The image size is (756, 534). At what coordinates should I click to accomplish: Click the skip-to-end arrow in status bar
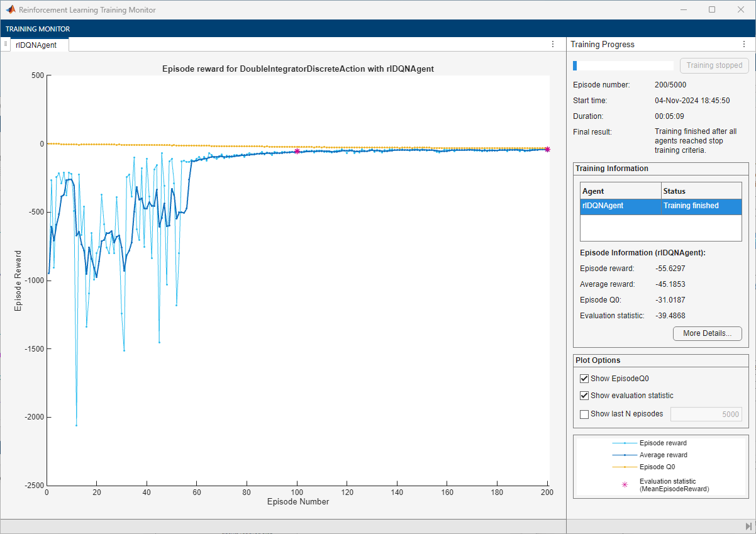click(748, 526)
